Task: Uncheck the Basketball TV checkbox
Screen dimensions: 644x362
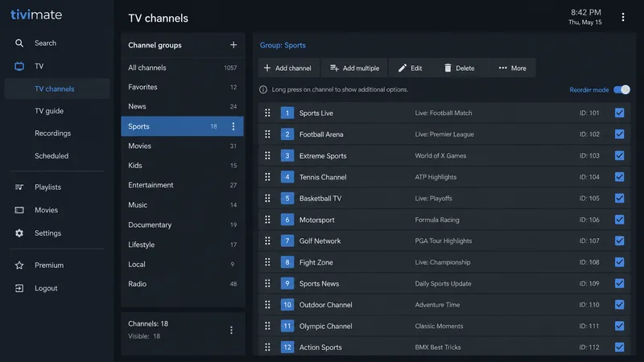Action: (619, 198)
